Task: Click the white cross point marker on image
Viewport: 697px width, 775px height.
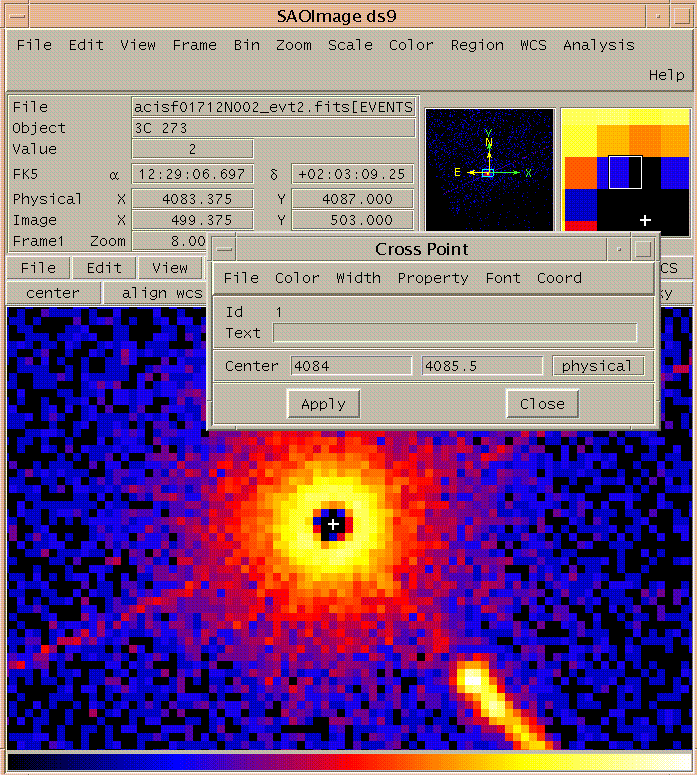Action: (x=333, y=524)
